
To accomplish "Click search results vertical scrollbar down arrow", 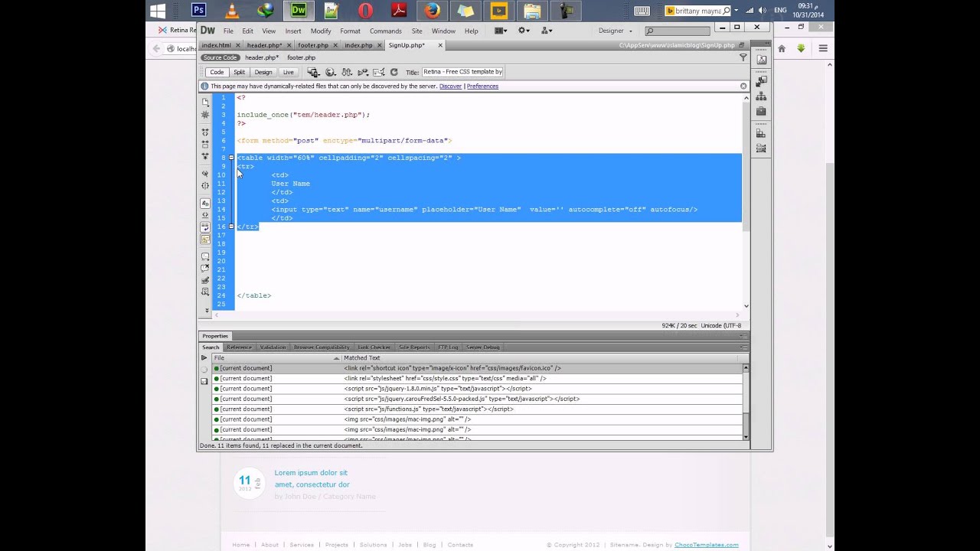I will click(x=746, y=436).
